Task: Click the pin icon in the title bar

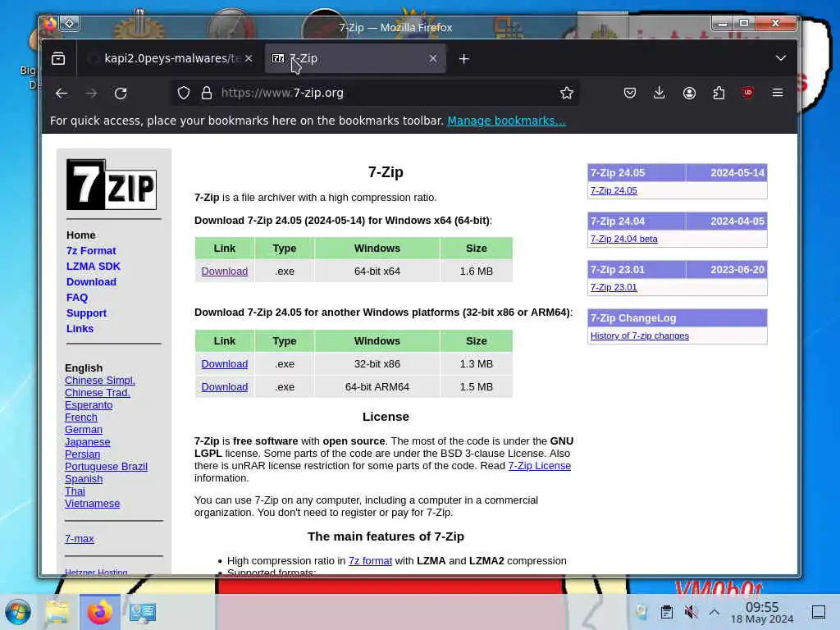Action: click(x=70, y=23)
